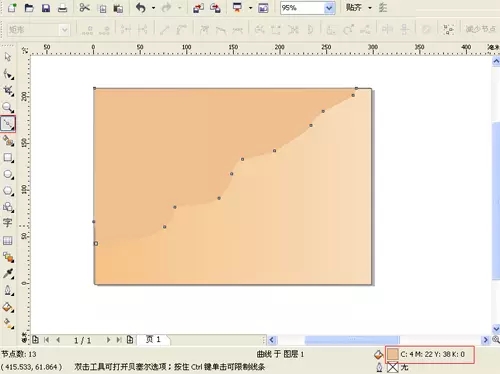Copy the selection
The height and width of the screenshot is (374, 500).
(103, 8)
